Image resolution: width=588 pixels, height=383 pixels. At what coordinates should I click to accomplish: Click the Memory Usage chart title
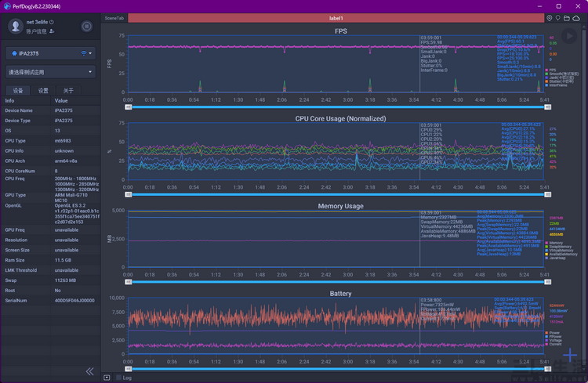(340, 206)
